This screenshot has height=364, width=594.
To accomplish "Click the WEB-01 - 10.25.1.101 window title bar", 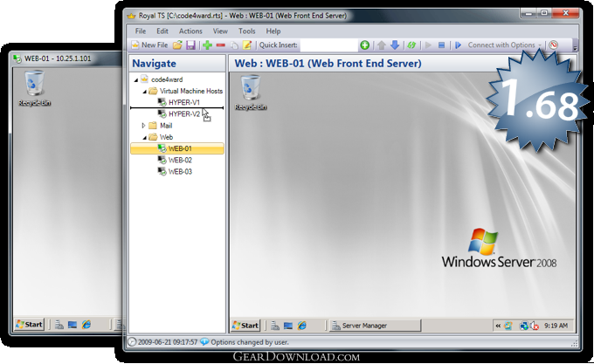I will point(66,58).
